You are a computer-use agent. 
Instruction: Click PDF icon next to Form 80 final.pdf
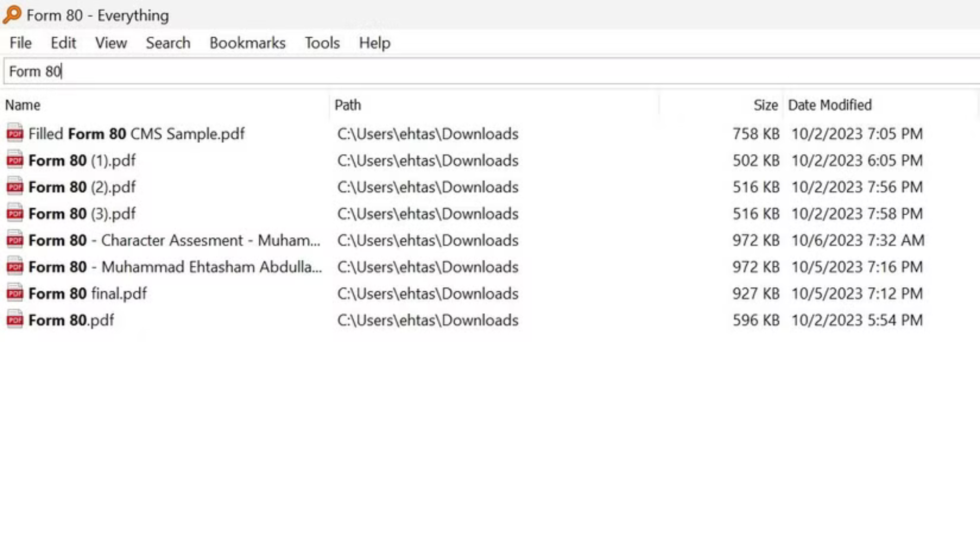(15, 293)
